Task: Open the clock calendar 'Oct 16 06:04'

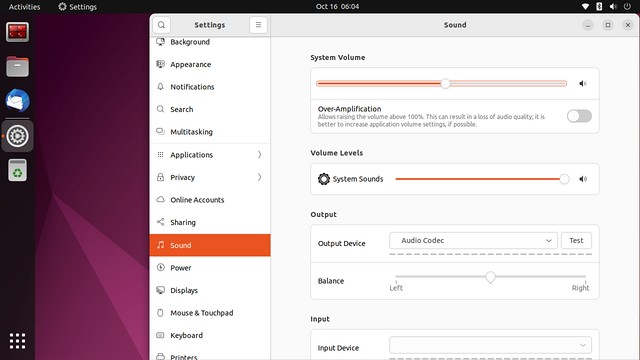Action: [338, 7]
